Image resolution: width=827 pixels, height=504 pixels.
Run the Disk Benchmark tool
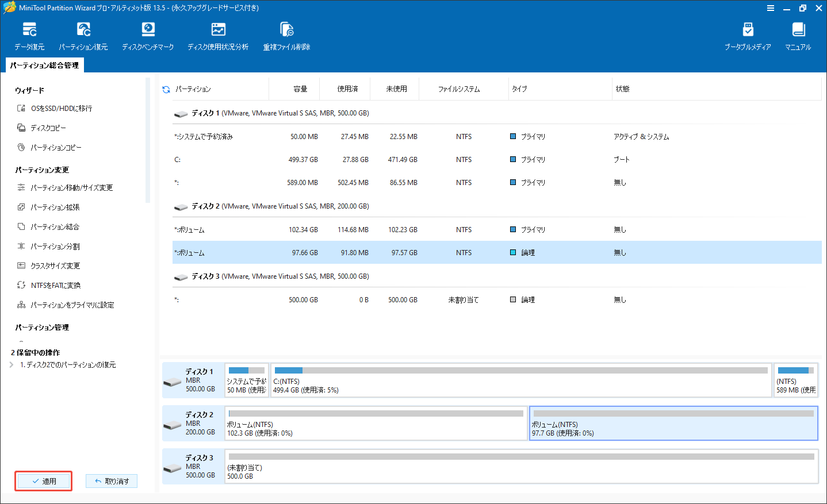(148, 36)
